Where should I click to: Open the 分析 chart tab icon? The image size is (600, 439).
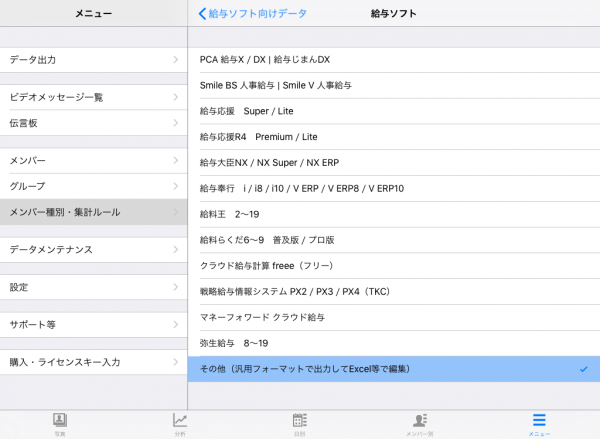(180, 421)
